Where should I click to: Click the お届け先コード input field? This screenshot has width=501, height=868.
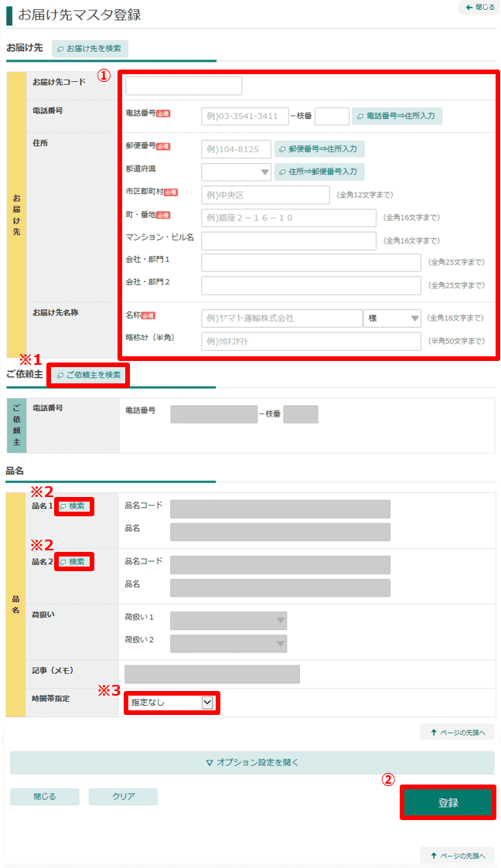(x=184, y=86)
